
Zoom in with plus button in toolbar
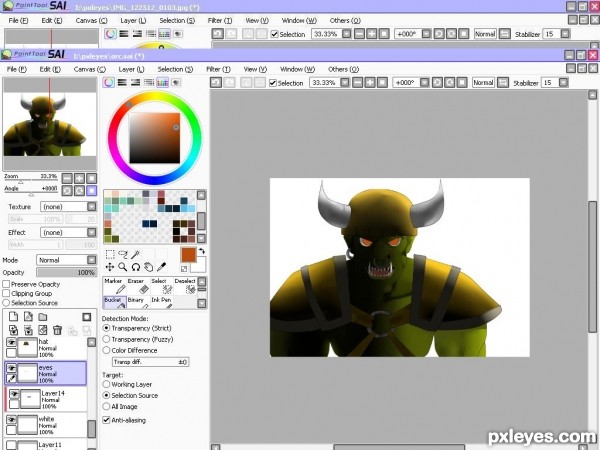(370, 82)
